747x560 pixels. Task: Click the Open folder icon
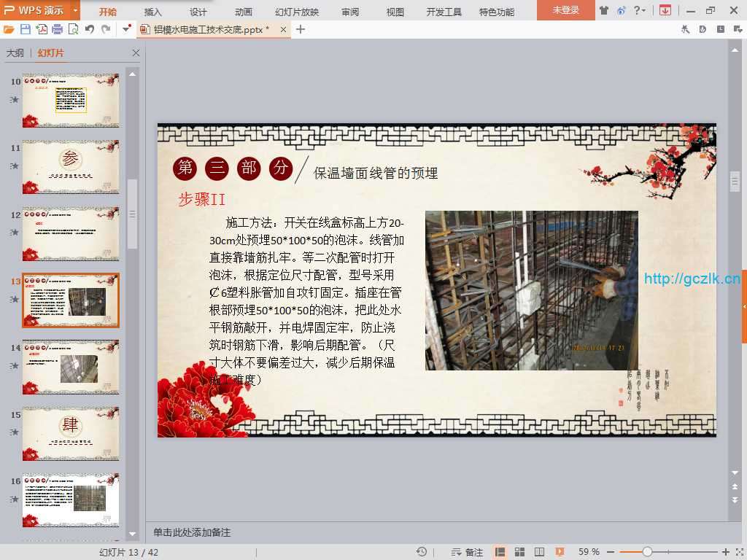point(9,29)
